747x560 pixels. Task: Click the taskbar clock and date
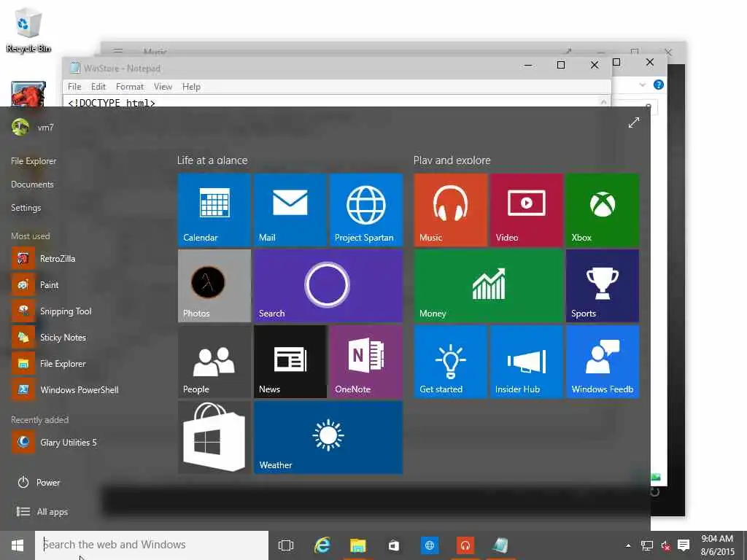(x=718, y=545)
